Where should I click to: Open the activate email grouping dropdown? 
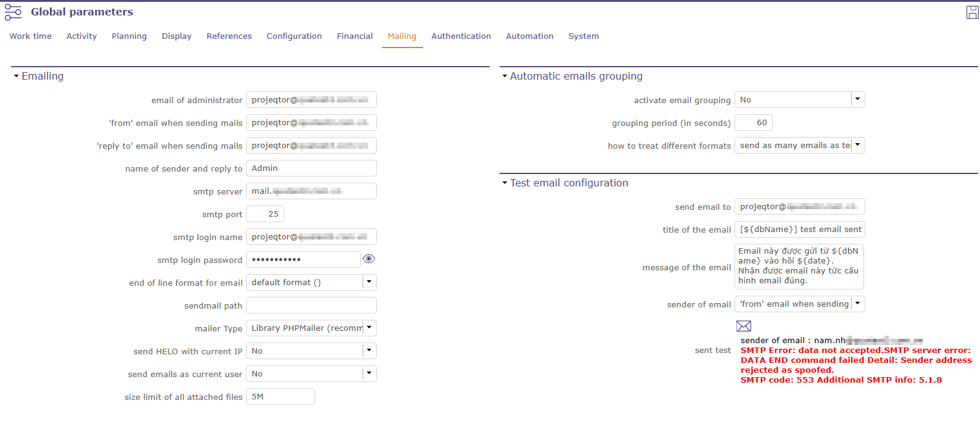[x=857, y=99]
